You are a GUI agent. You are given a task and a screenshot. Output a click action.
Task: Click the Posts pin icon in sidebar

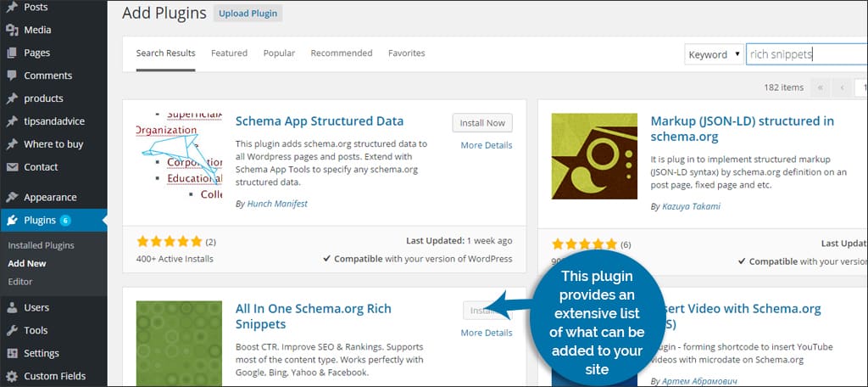pos(12,7)
